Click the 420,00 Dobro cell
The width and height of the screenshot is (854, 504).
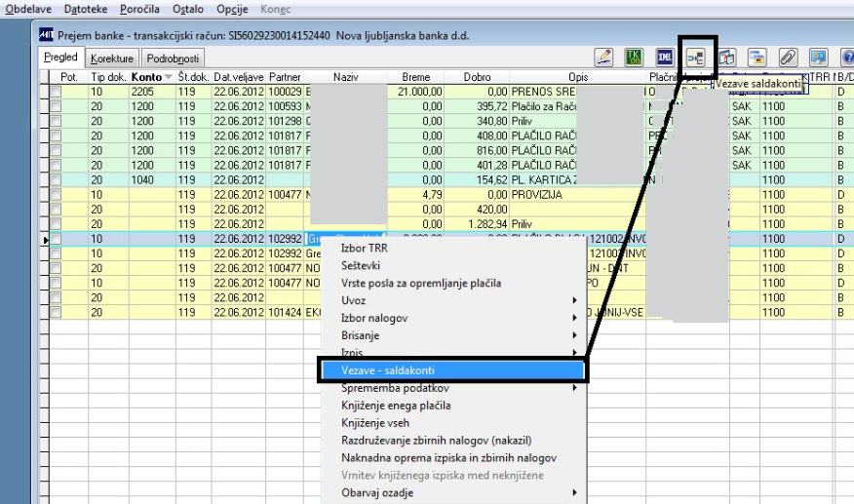pyautogui.click(x=477, y=210)
